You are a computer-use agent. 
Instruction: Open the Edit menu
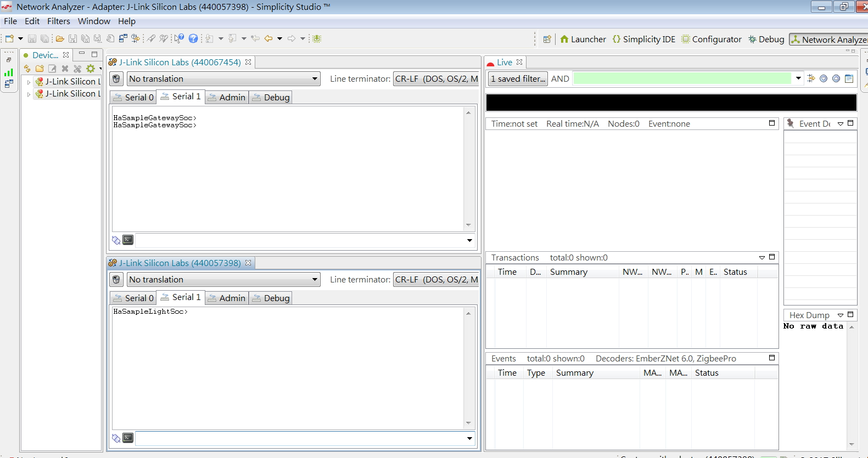(x=32, y=21)
